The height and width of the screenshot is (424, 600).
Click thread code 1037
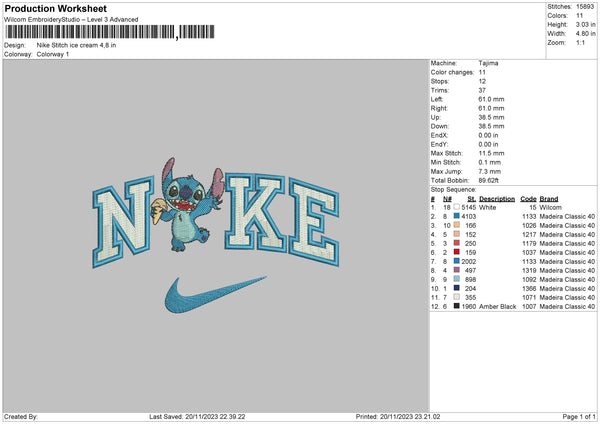[x=529, y=253]
